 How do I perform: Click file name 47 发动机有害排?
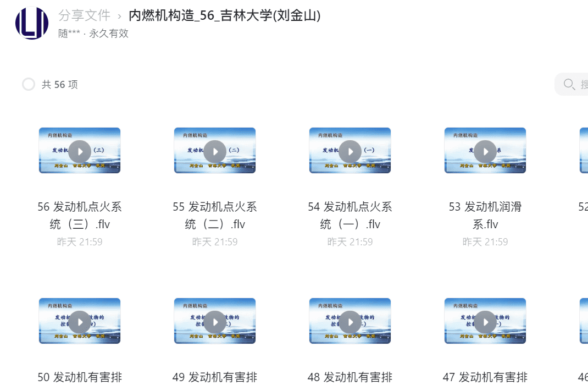coord(485,377)
